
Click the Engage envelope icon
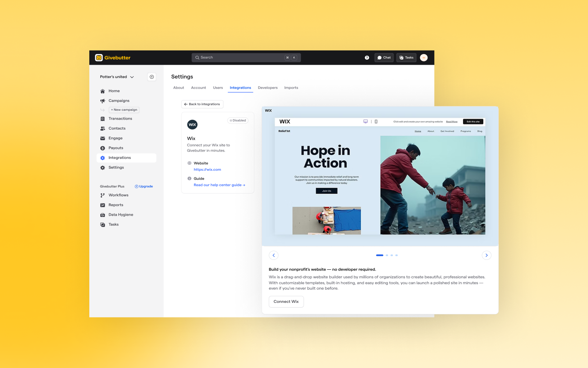(103, 138)
